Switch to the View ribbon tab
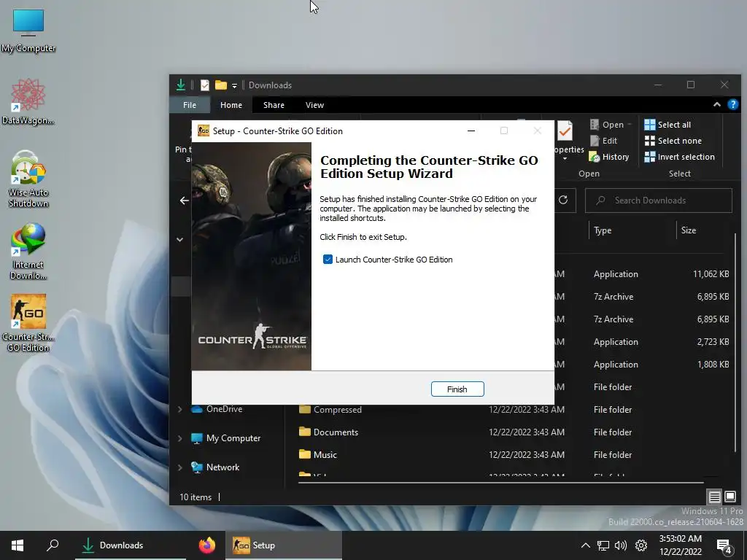The width and height of the screenshot is (747, 560). point(314,105)
